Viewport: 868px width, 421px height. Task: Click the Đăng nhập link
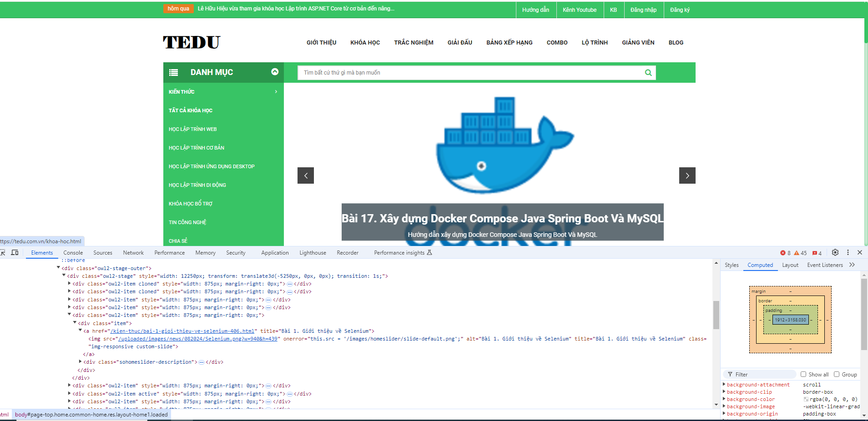coord(643,10)
